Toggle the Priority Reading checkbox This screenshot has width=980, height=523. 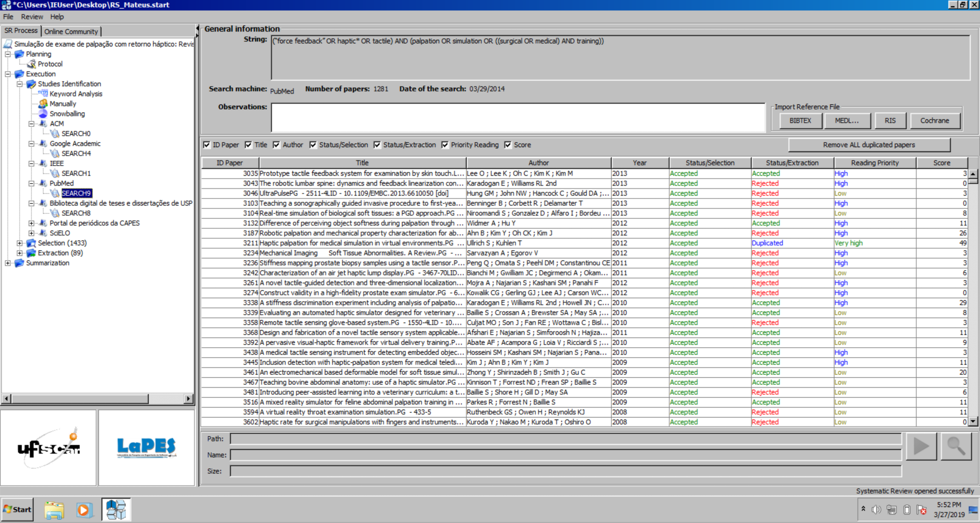445,145
